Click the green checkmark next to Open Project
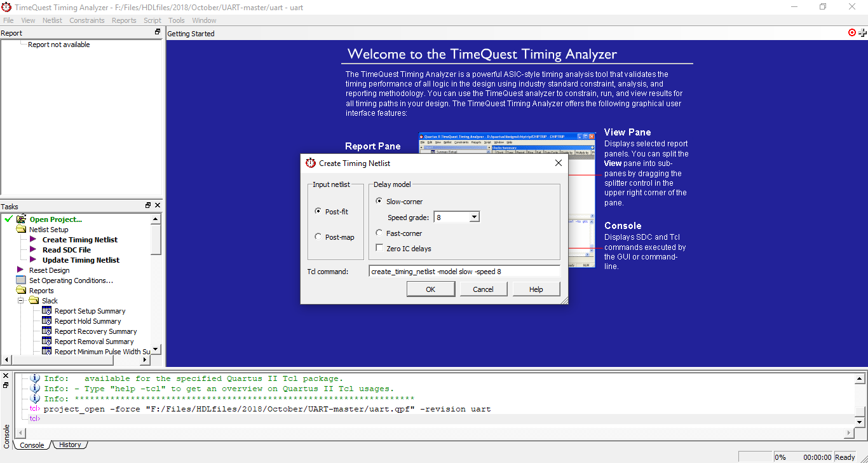 click(x=8, y=219)
